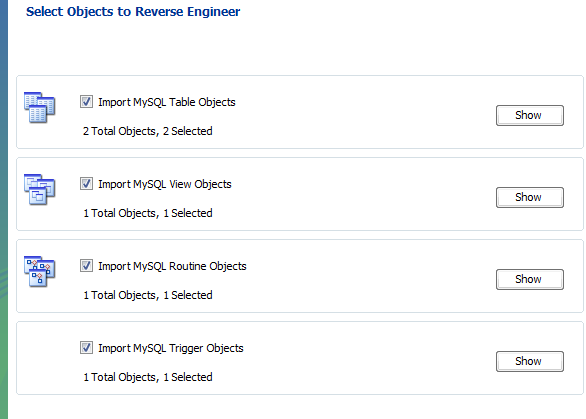Screen dimensions: 586x419
Task: Show the view objects list
Action: [530, 197]
